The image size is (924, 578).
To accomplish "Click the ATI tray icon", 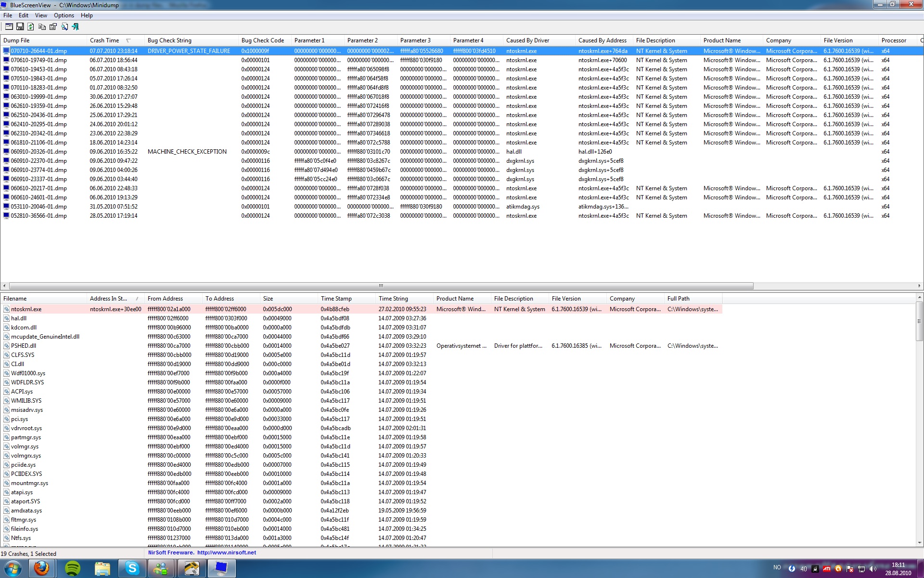I will pyautogui.click(x=826, y=569).
